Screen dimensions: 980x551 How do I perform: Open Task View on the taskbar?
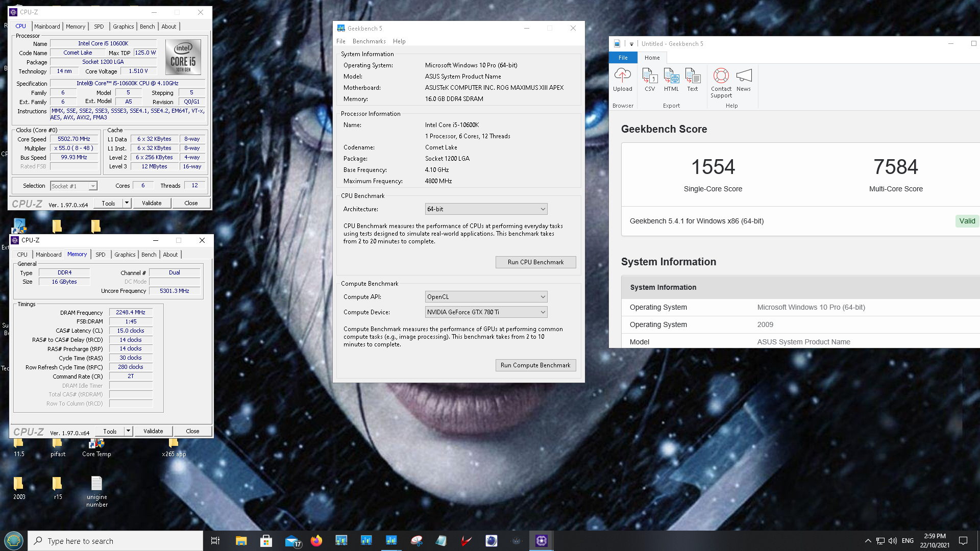pyautogui.click(x=215, y=541)
